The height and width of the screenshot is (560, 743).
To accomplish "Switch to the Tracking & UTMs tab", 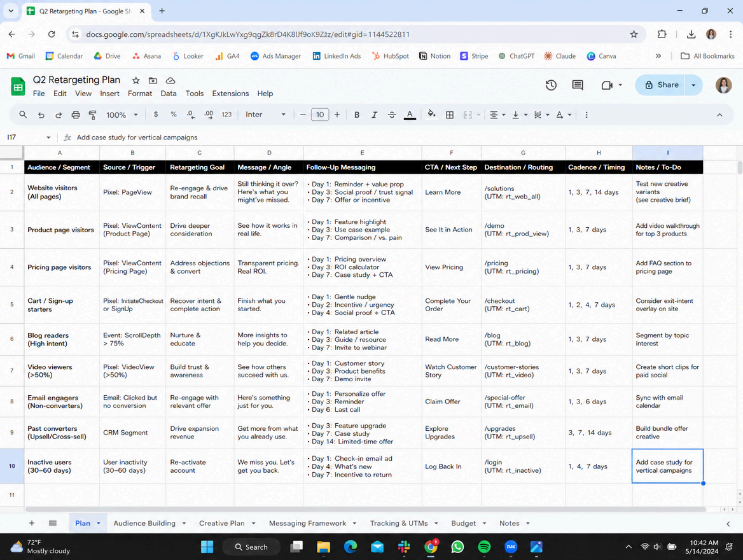I will [x=398, y=523].
